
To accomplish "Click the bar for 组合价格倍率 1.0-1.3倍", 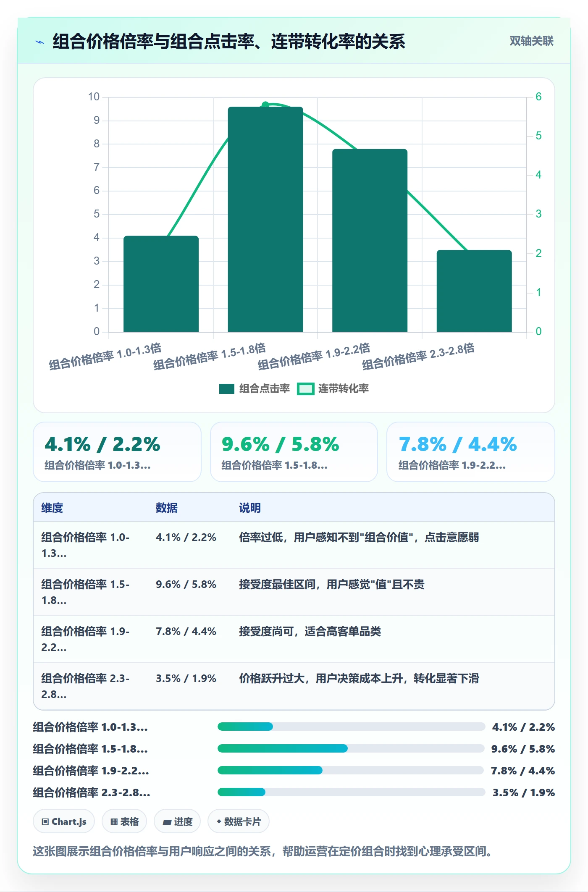I will pos(161,284).
